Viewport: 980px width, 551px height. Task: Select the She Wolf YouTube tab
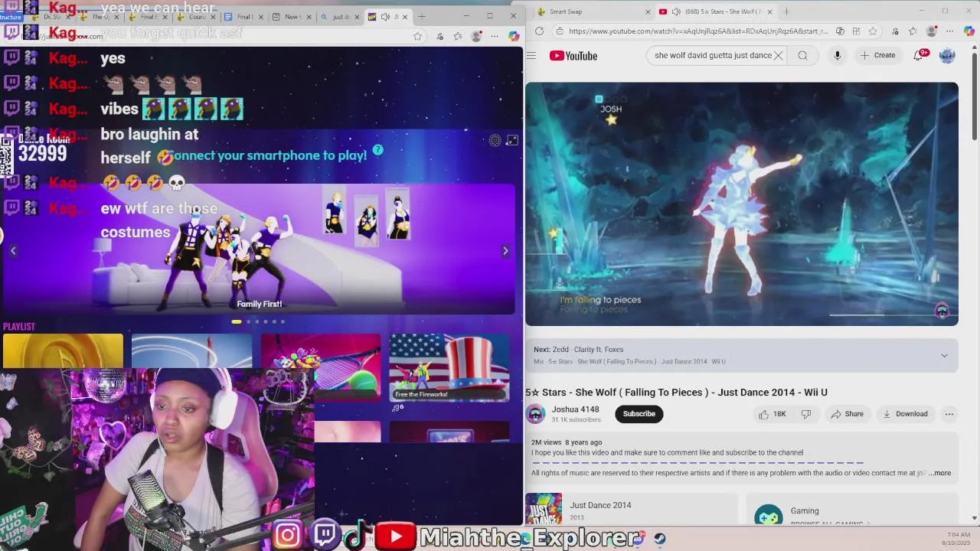716,11
